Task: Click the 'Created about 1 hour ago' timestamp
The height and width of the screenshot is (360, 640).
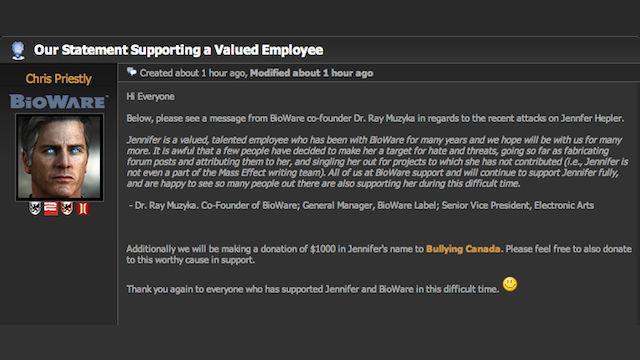Action: (x=193, y=73)
